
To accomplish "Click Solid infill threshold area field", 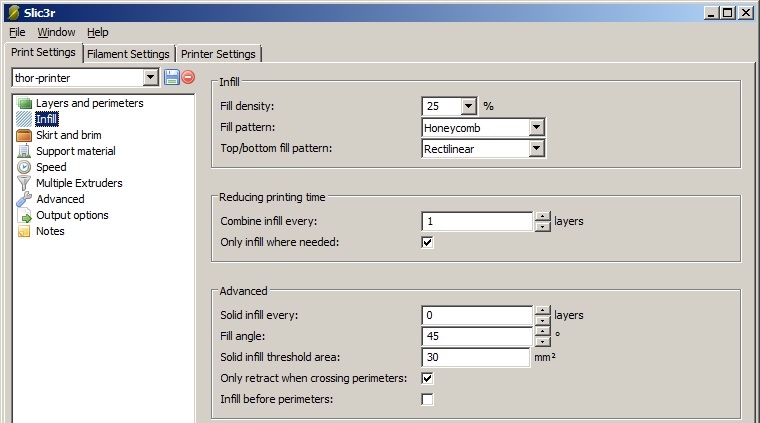I will pyautogui.click(x=476, y=358).
